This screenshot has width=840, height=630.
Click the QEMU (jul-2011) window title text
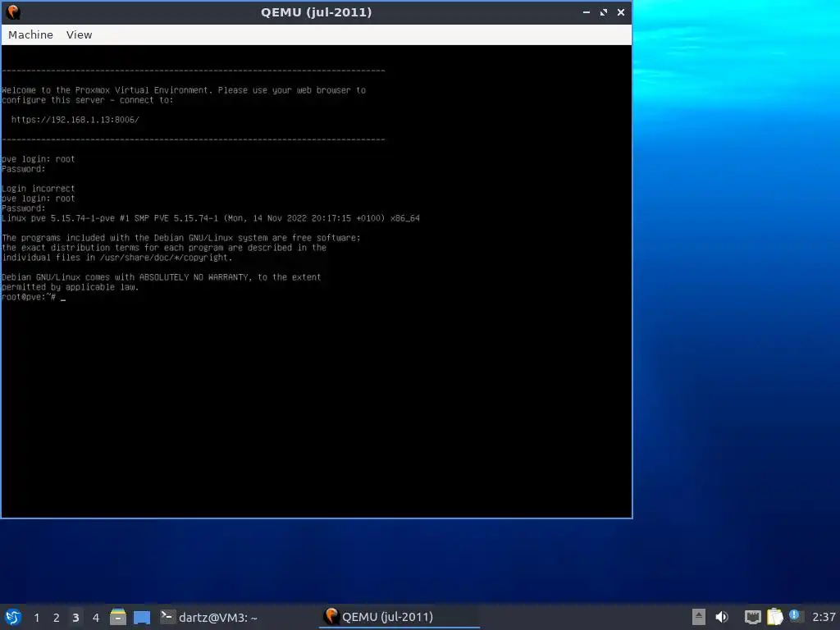316,11
